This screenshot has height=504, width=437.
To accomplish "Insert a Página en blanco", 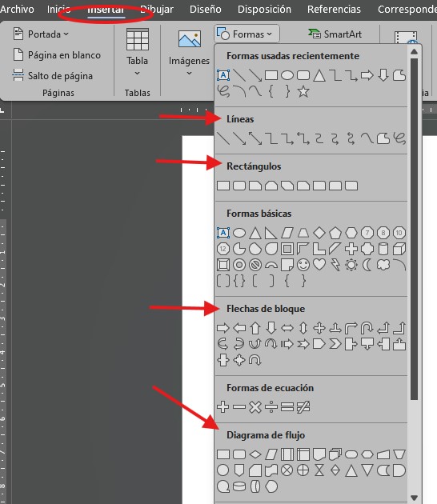I will pos(57,55).
